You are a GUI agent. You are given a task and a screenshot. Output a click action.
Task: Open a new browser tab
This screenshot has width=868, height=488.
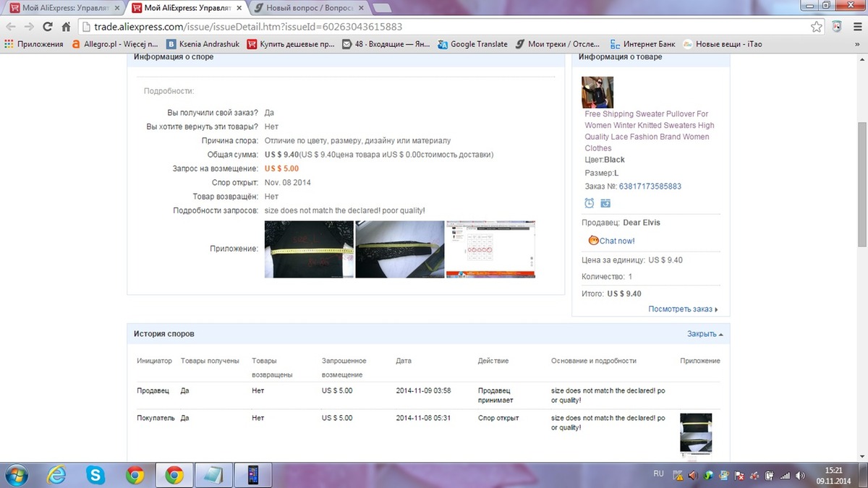pos(382,8)
